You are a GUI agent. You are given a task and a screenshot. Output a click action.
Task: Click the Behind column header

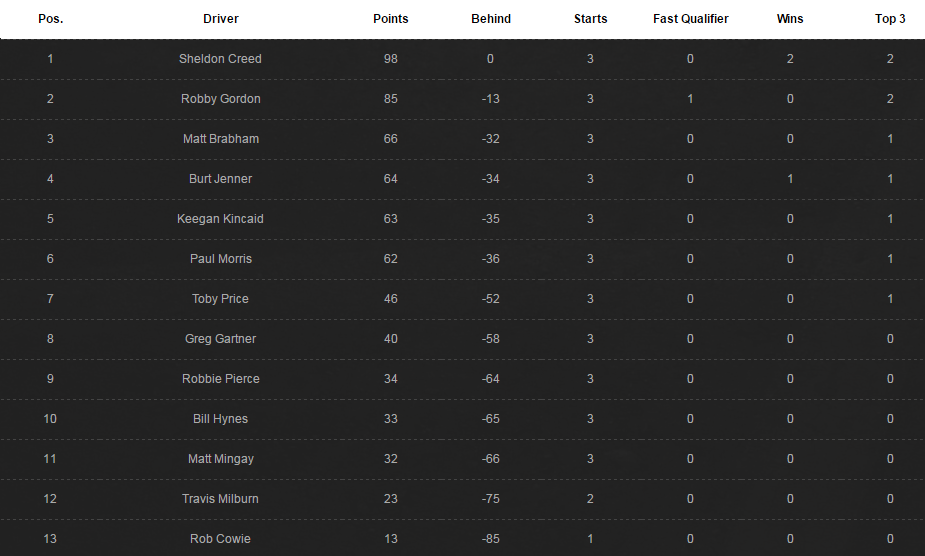(x=491, y=19)
